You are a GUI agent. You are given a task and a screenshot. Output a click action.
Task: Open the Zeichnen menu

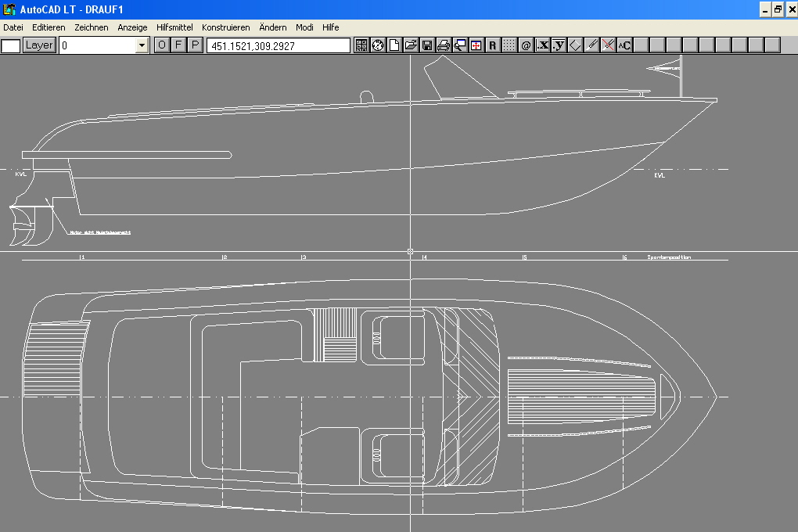click(x=91, y=27)
